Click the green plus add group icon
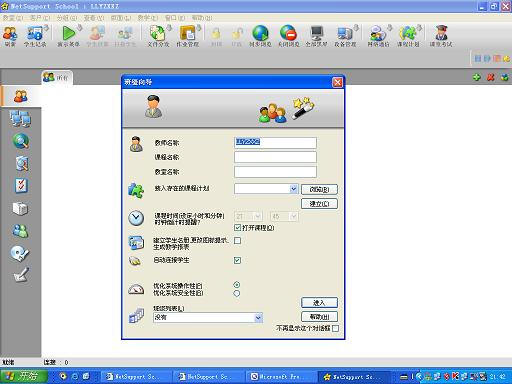This screenshot has width=512, height=384. (477, 77)
